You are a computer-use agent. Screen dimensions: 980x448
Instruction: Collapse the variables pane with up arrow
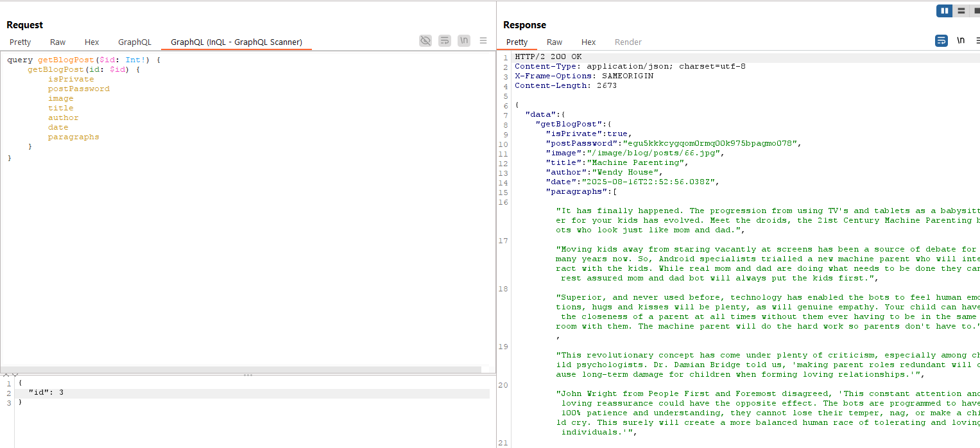pos(6,375)
